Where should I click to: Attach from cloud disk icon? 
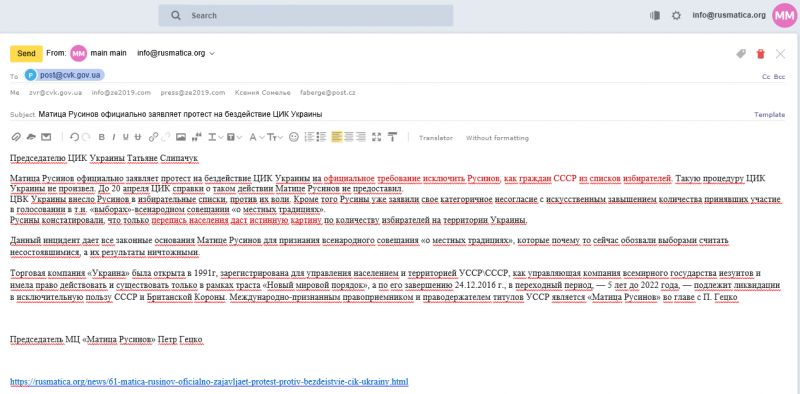point(31,137)
